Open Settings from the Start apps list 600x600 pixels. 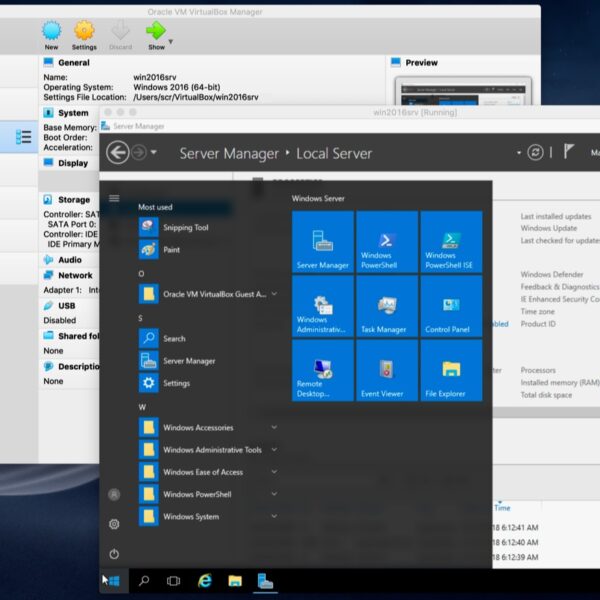209,383
